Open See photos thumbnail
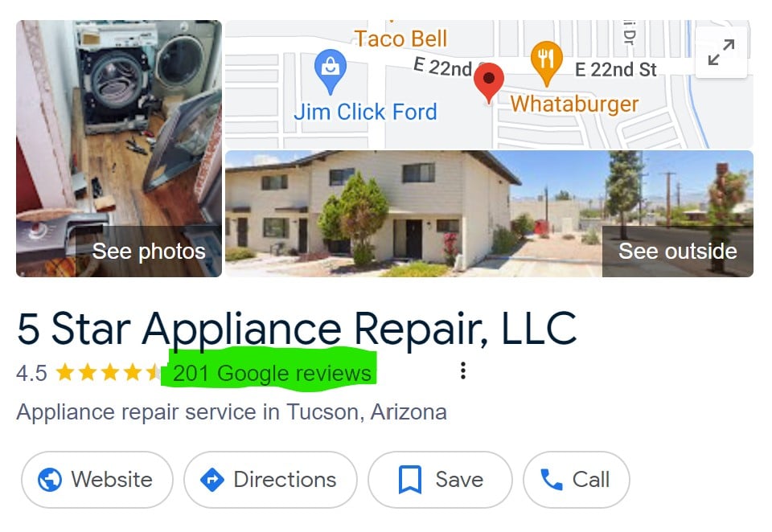This screenshot has height=532, width=772. click(x=119, y=149)
